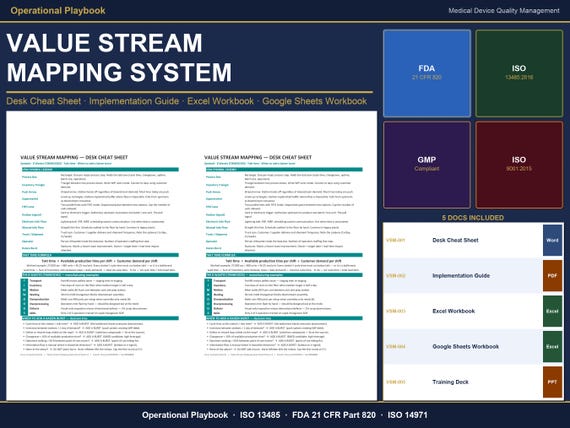The height and width of the screenshot is (428, 570).
Task: Click the 'MAPPING SYSTEM' title line
Action: [119, 72]
